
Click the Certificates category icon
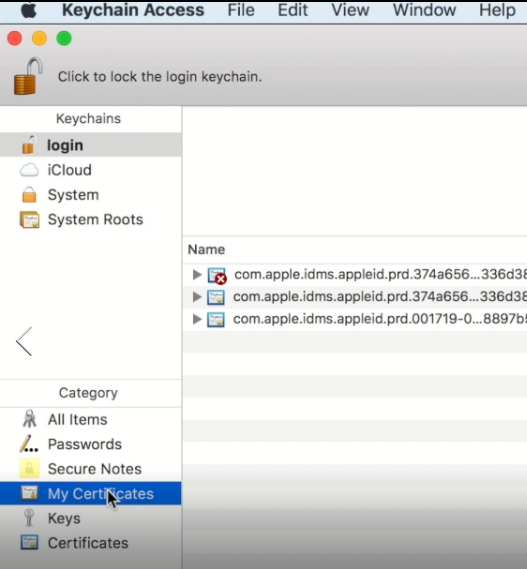[29, 543]
